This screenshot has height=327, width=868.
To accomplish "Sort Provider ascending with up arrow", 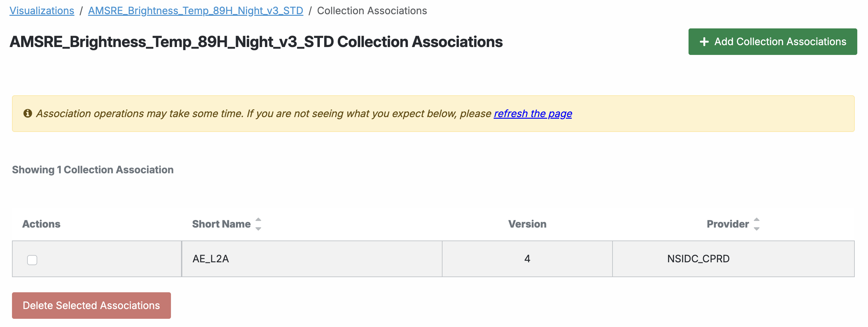I will tap(756, 220).
